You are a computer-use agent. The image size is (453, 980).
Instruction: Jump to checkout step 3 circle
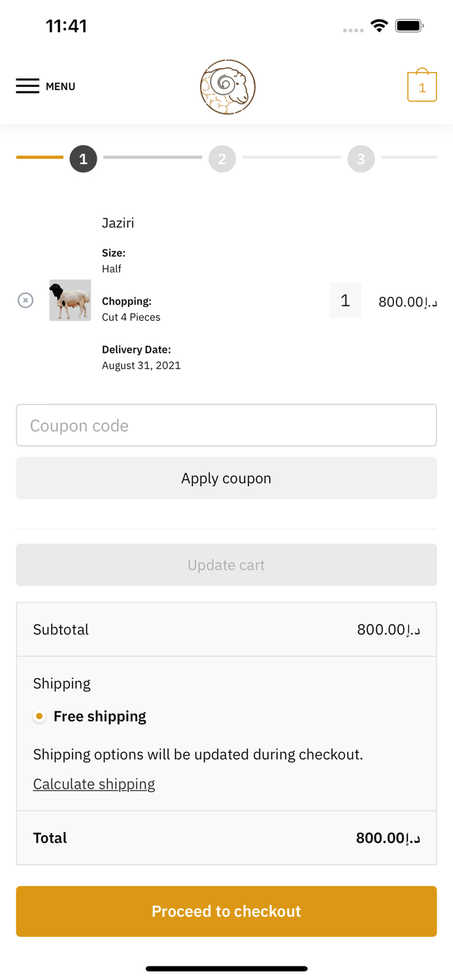(x=361, y=159)
